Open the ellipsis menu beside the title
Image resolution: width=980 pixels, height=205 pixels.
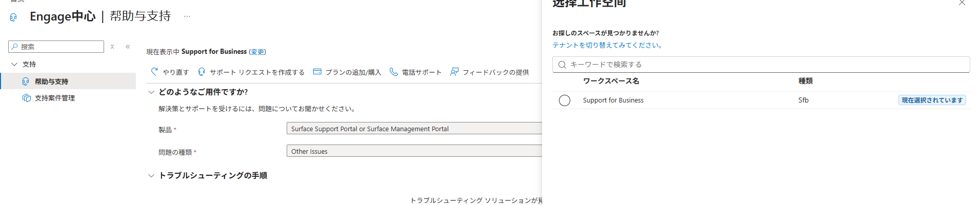click(187, 16)
